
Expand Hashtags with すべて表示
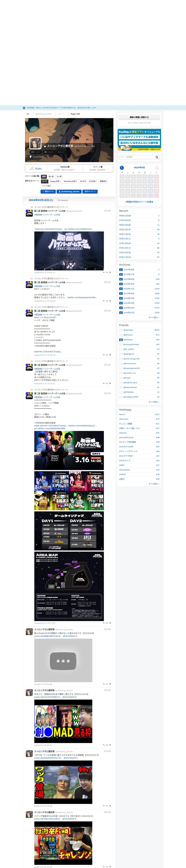(154, 484)
